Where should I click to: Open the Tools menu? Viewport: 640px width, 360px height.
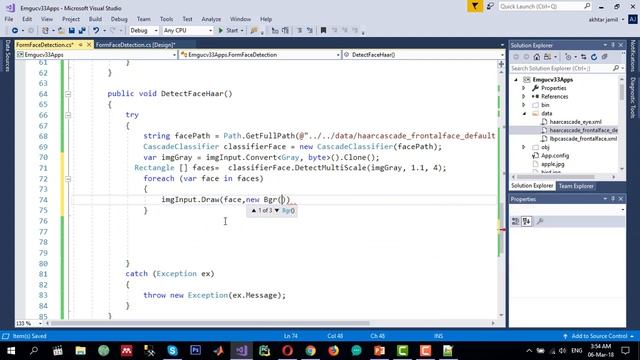coord(166,19)
